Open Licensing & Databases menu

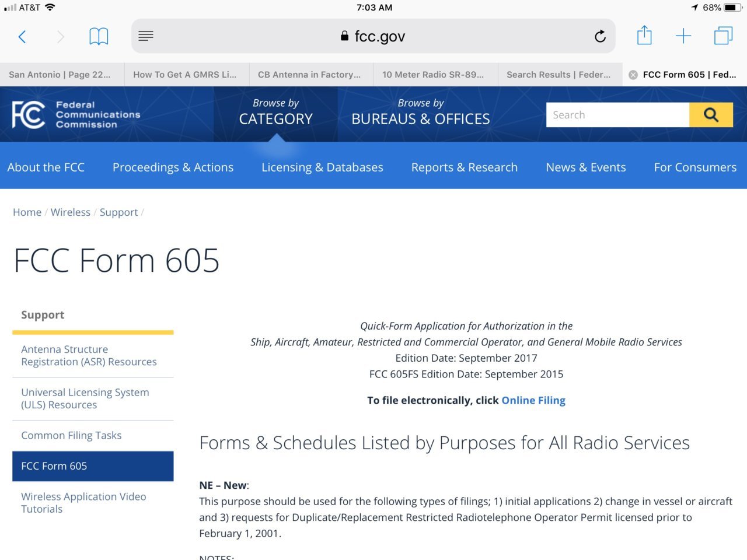(x=322, y=167)
